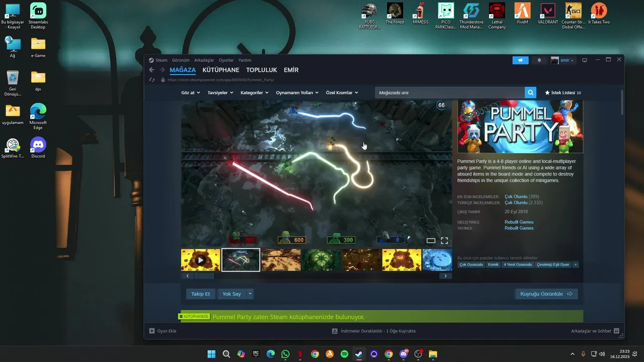Select the Discord desktop shortcut
The image size is (644, 362).
38,148
